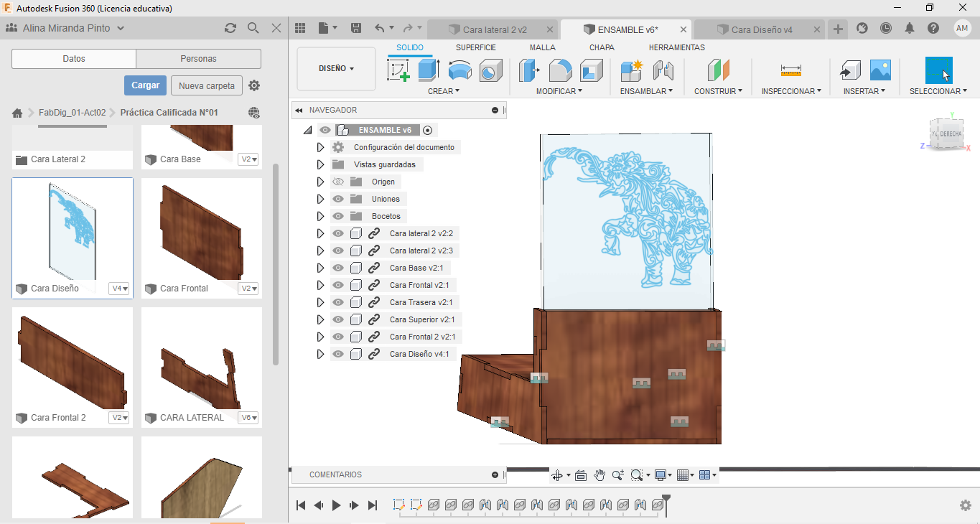Hide Cara Superior v2:1 component
The image size is (980, 524).
click(338, 319)
